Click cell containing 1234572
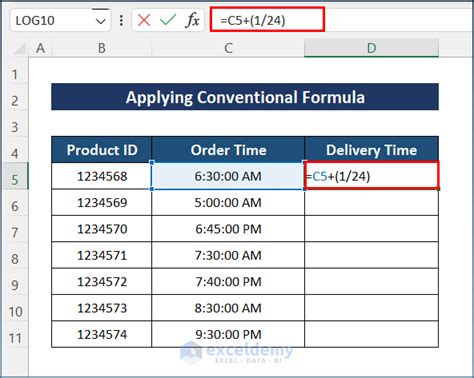 click(x=102, y=281)
